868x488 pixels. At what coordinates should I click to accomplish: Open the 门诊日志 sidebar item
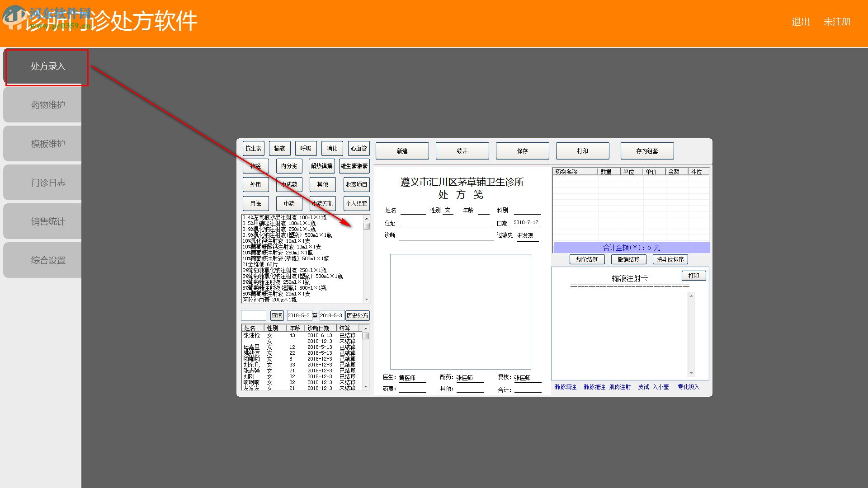coord(47,183)
